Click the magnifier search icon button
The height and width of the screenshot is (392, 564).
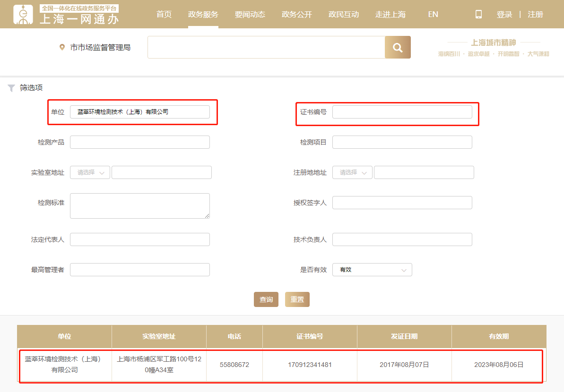tap(398, 47)
